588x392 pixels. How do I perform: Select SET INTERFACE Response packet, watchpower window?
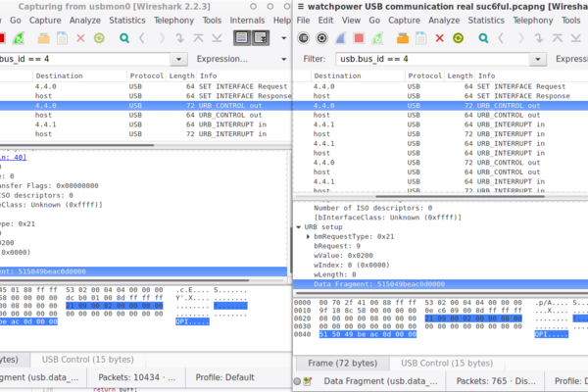point(440,96)
